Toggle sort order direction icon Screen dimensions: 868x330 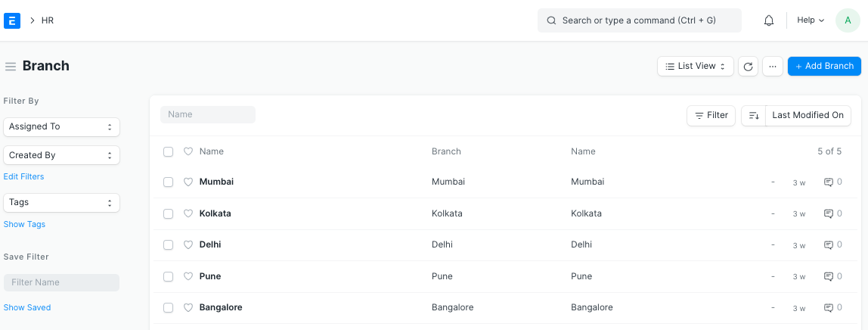click(x=754, y=115)
